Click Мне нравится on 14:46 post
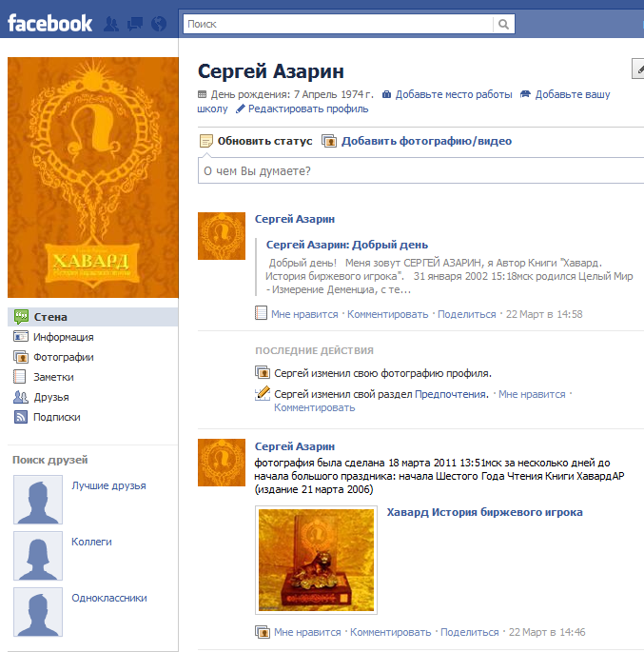644x652 pixels. (307, 632)
